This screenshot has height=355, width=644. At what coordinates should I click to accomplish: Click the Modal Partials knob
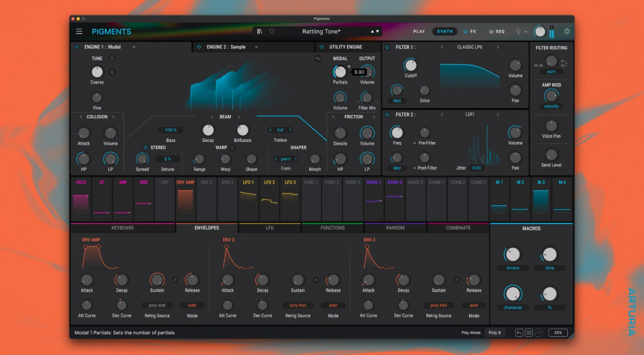click(340, 72)
